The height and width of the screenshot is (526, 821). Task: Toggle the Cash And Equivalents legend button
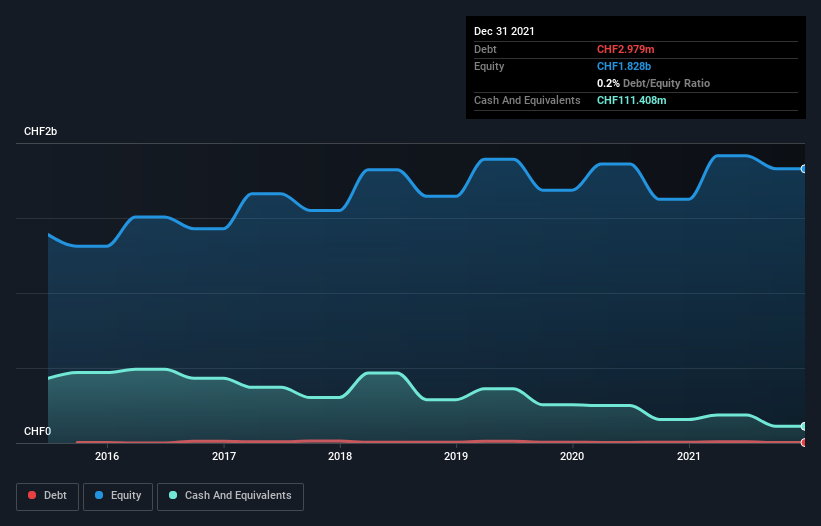[x=230, y=496]
